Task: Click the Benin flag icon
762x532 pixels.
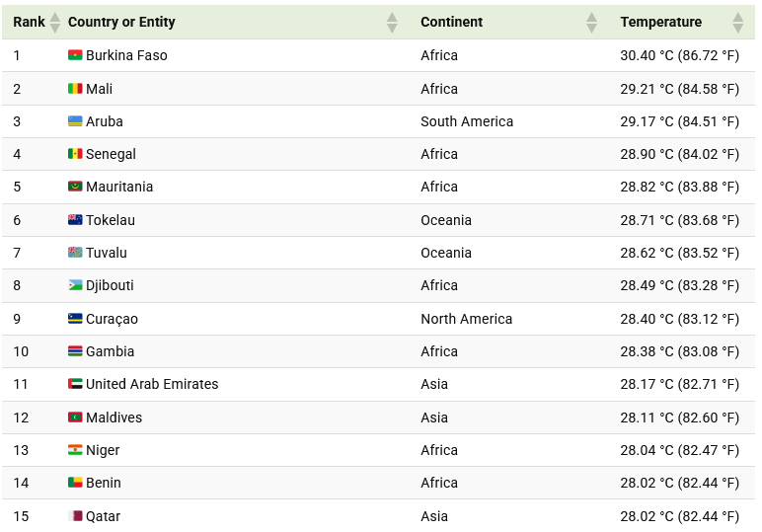Action: [75, 483]
